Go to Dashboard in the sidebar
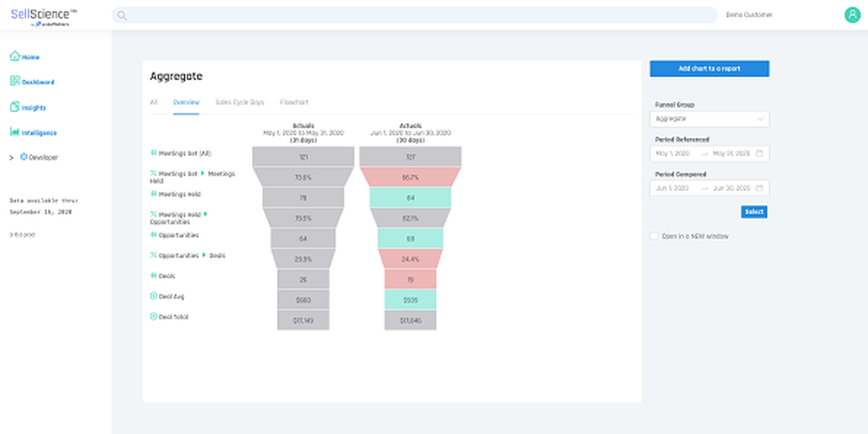The image size is (868, 434). click(x=37, y=82)
